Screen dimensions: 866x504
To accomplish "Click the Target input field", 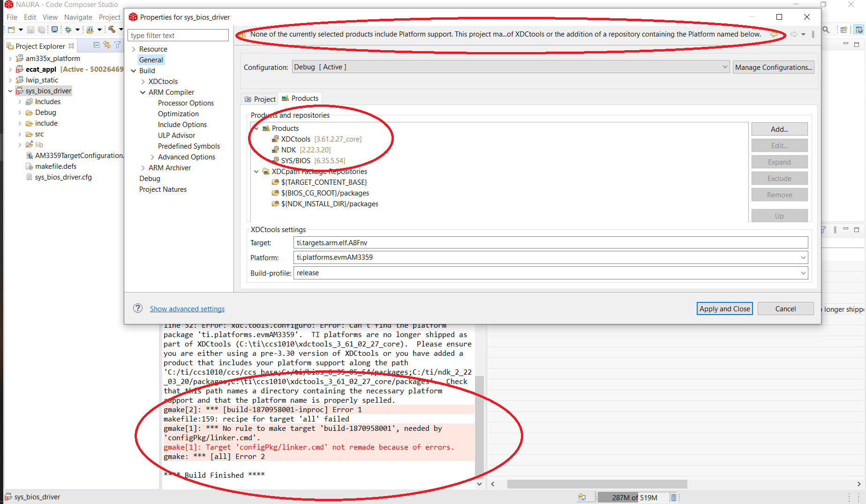I will (550, 242).
